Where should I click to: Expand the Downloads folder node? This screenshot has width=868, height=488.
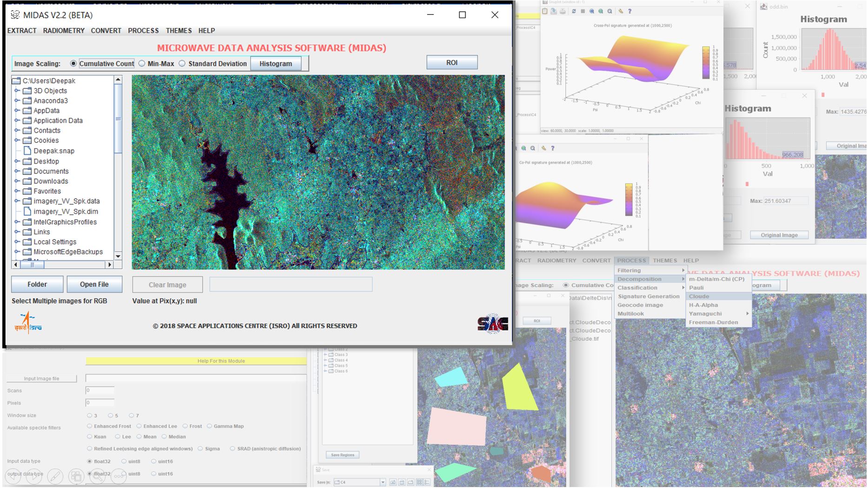click(17, 181)
